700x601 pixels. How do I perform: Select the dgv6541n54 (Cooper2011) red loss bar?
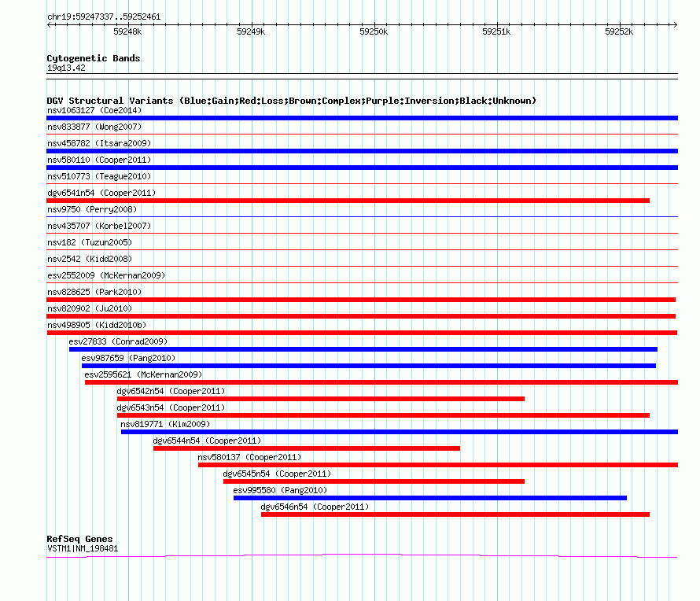coord(348,201)
